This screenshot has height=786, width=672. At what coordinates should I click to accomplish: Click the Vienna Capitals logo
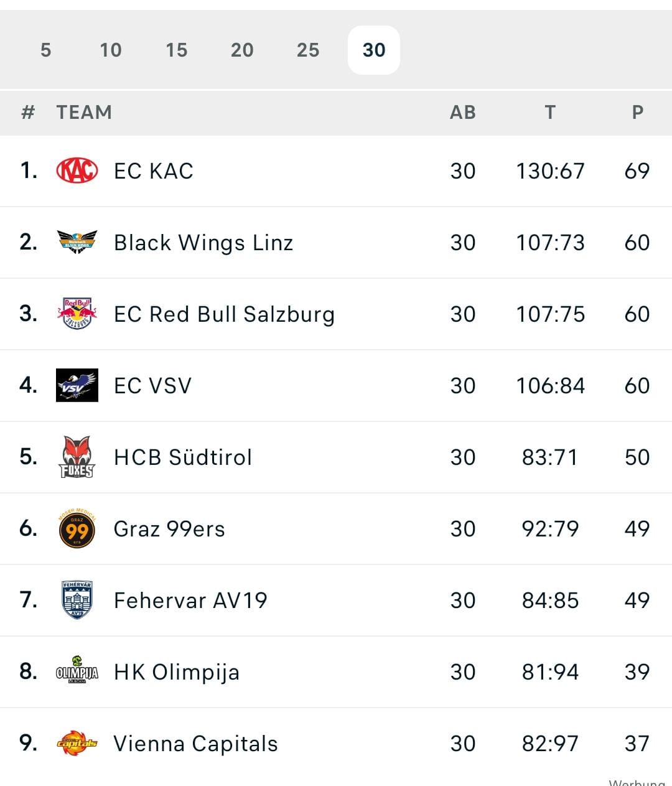pyautogui.click(x=77, y=743)
